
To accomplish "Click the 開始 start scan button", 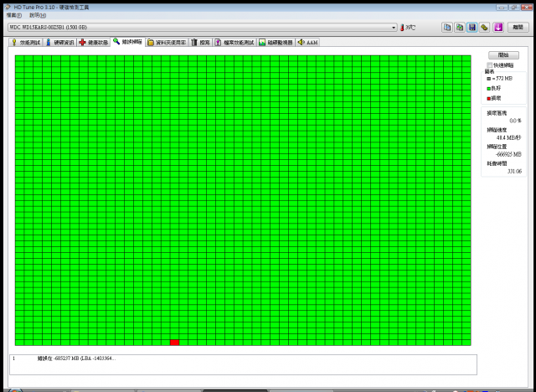I will pyautogui.click(x=503, y=55).
